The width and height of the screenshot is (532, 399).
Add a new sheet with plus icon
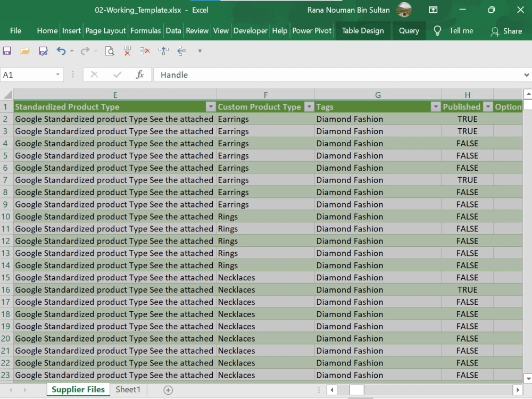(168, 390)
